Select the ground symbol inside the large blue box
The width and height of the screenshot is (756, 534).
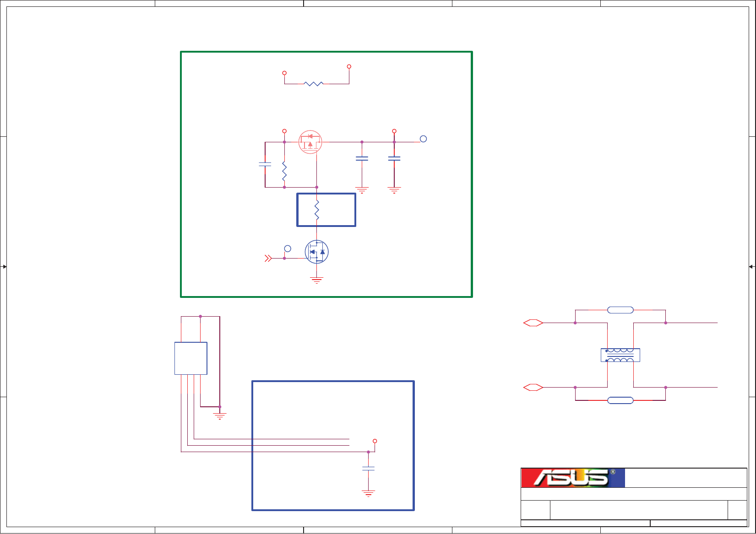(368, 493)
